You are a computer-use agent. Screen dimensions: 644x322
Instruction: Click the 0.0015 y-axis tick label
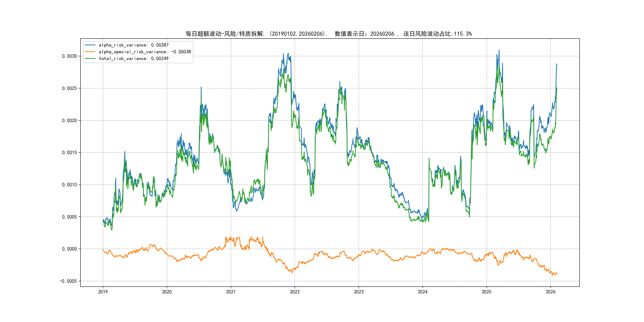(x=70, y=152)
